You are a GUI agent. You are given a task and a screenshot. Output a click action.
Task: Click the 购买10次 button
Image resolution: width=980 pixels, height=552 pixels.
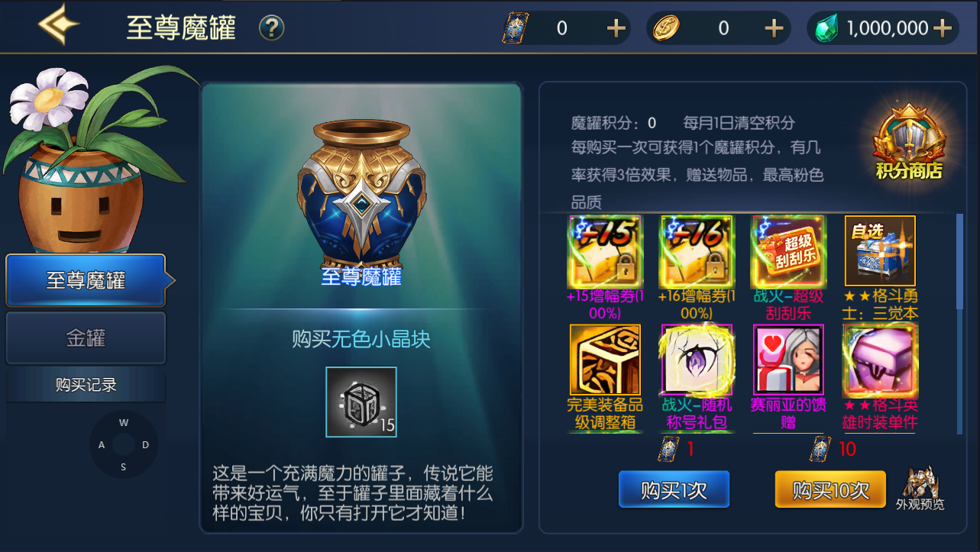(x=830, y=489)
